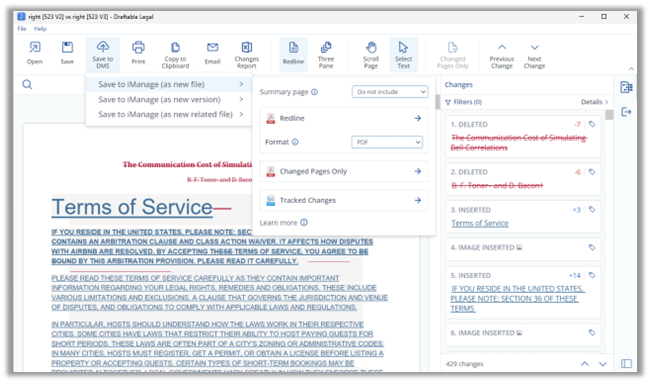Screen dimensions: 650x383
Task: Choose Changed Pages Only save option
Action: [344, 171]
